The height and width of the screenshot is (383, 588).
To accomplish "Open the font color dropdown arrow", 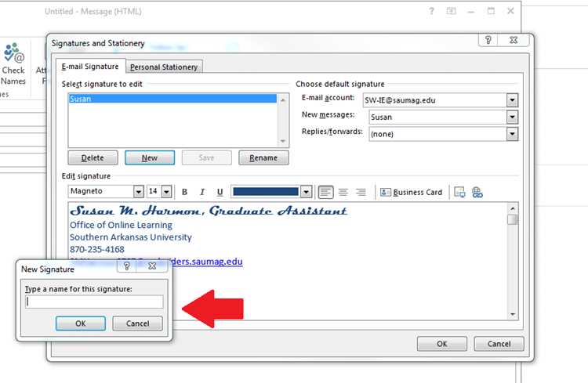I will pos(307,192).
